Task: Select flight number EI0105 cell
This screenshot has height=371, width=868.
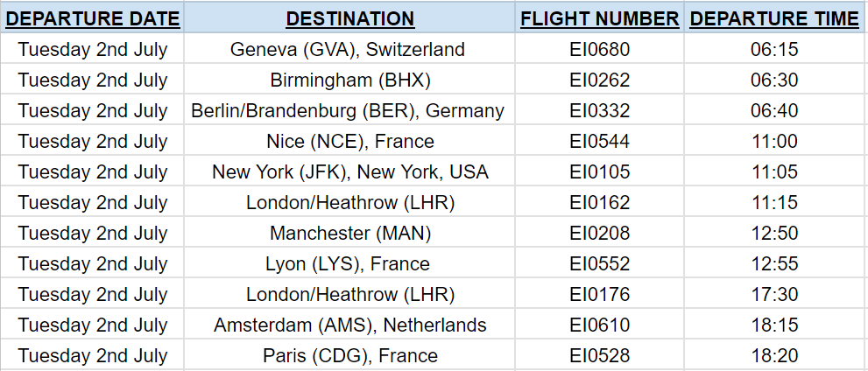Action: pos(599,171)
